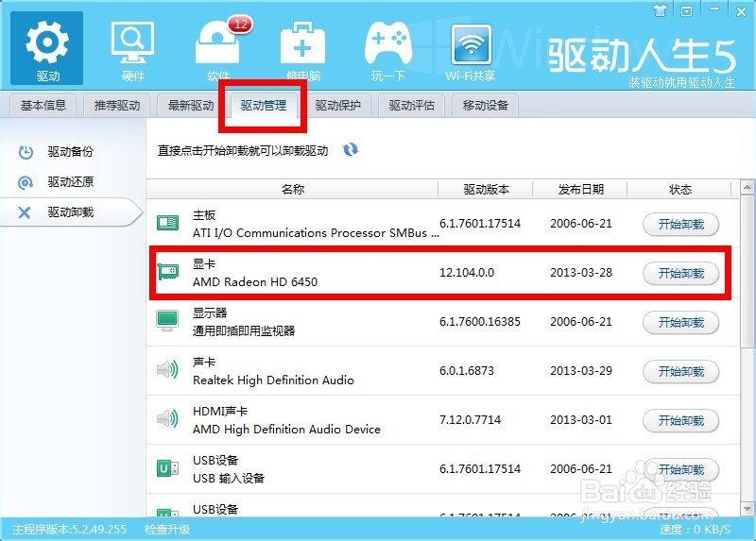Click 开始卸载 for 通用即插即用监视器

pos(680,323)
